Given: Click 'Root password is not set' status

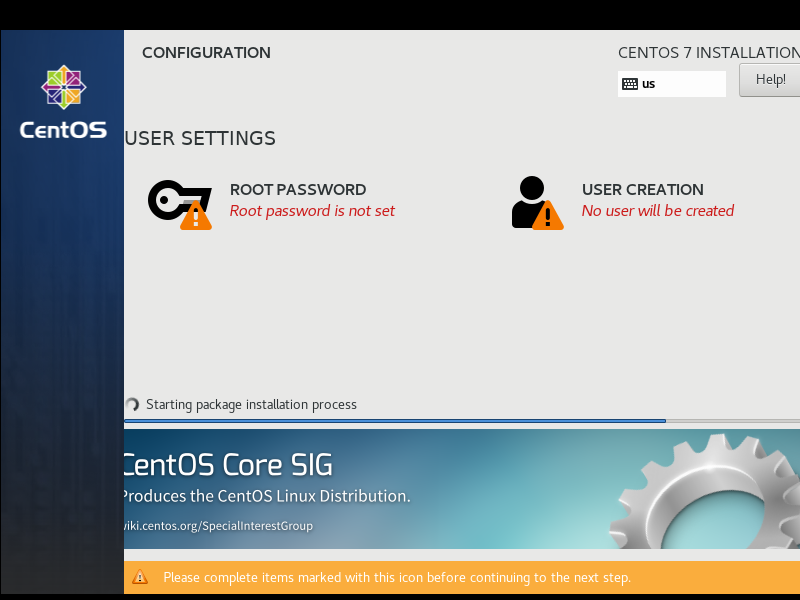Looking at the screenshot, I should [x=312, y=211].
